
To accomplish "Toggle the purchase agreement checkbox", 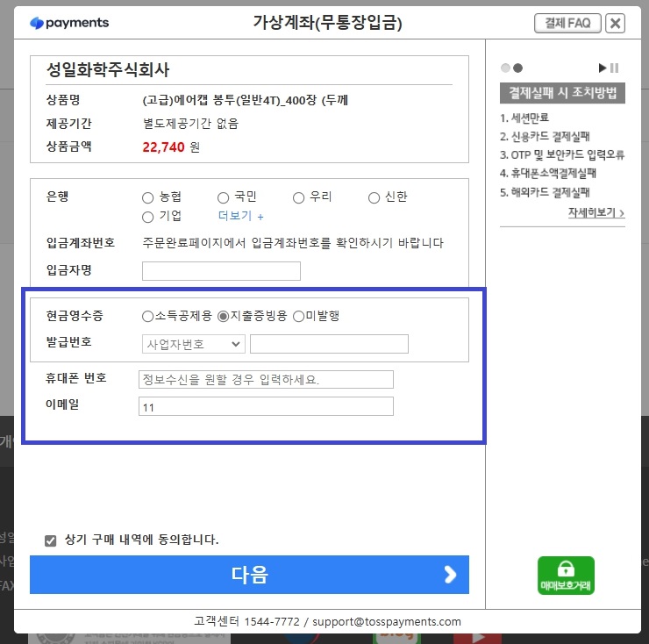I will [50, 540].
